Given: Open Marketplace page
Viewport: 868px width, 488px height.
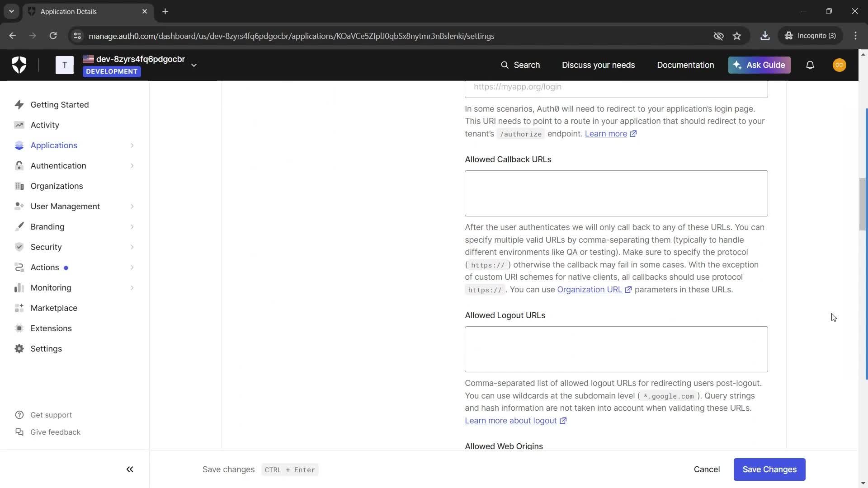Looking at the screenshot, I should click(54, 308).
